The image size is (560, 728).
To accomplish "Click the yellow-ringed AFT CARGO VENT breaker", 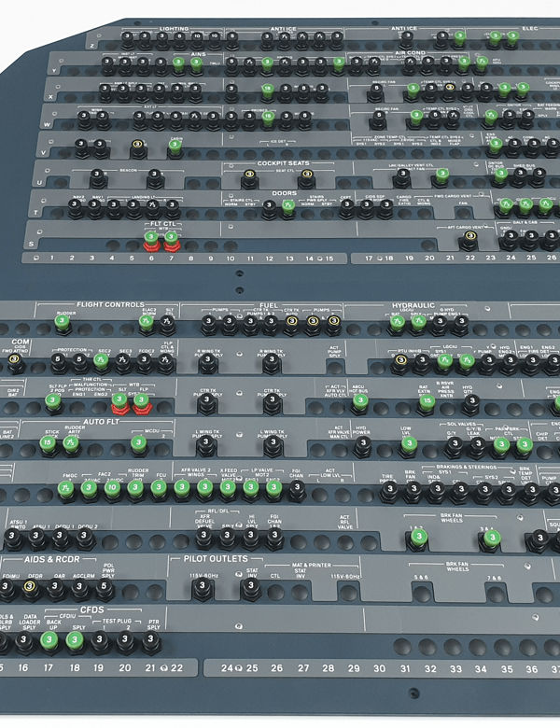I will (469, 240).
